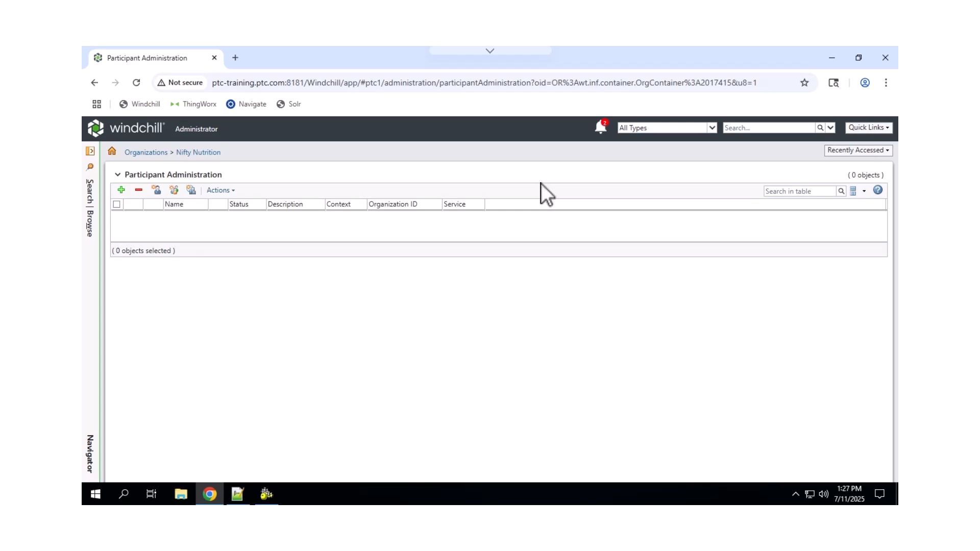Open the notifications bell
Viewport: 980px width, 551px height.
click(601, 127)
